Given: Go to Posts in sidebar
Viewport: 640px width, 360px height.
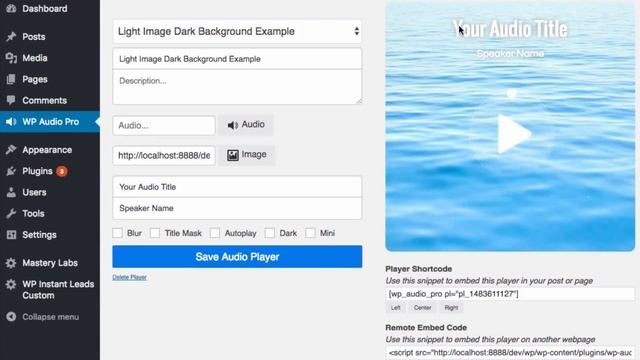Looking at the screenshot, I should pos(34,37).
